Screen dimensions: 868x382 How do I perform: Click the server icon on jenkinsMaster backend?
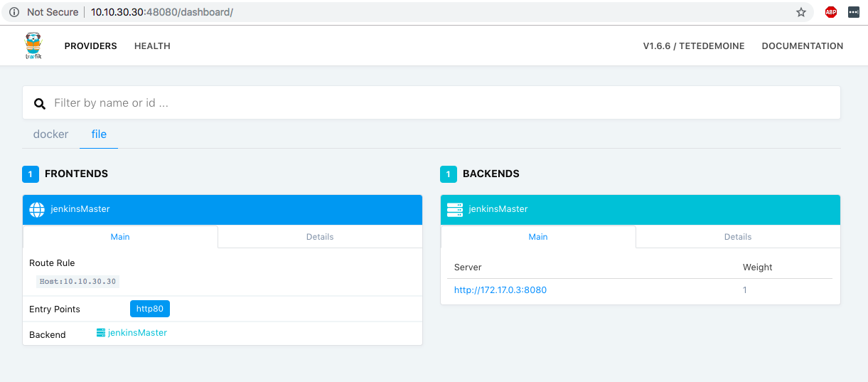455,210
